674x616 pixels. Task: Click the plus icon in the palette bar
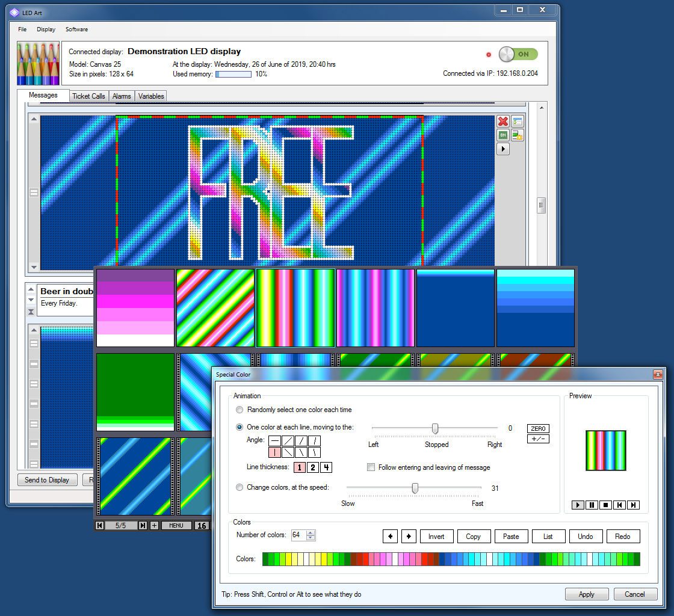point(154,525)
